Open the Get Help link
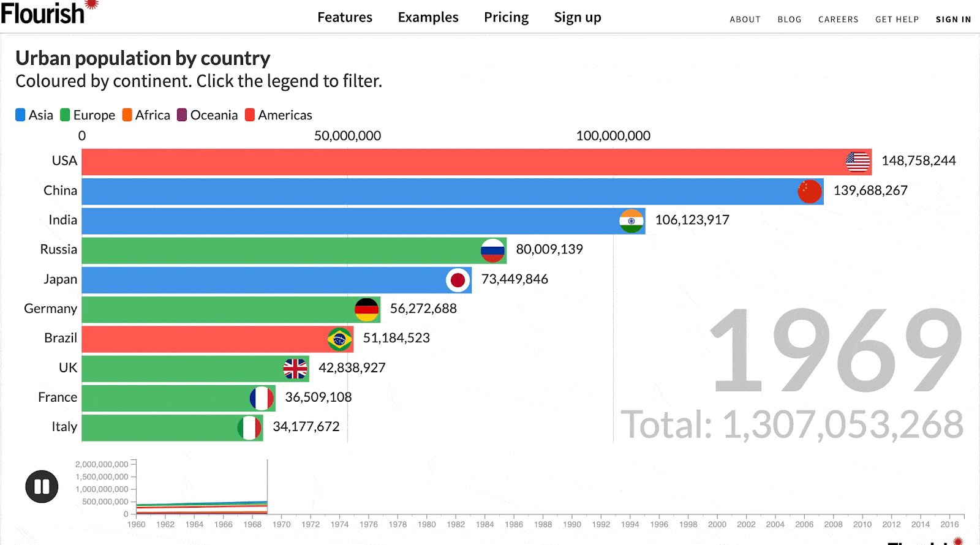Screen dimensions: 980x545 click(897, 20)
